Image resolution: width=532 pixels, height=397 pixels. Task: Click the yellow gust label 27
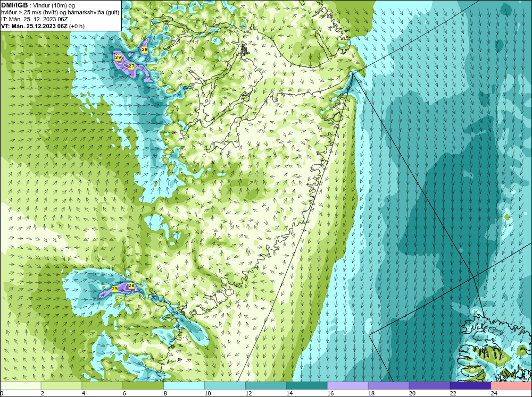click(131, 66)
